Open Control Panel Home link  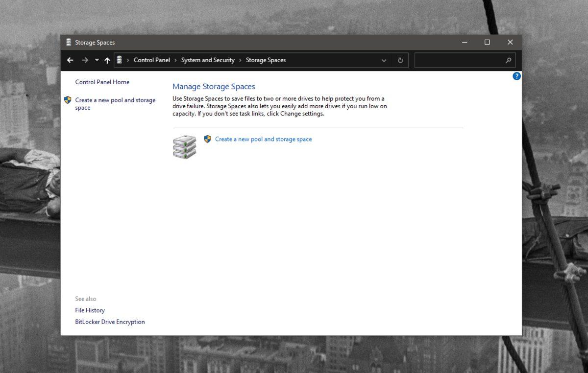point(102,82)
